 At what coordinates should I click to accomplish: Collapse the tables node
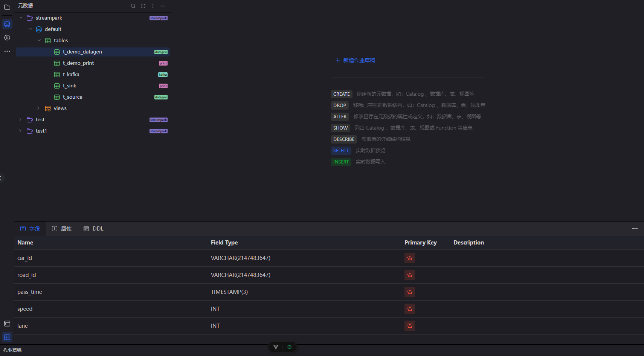(x=39, y=40)
